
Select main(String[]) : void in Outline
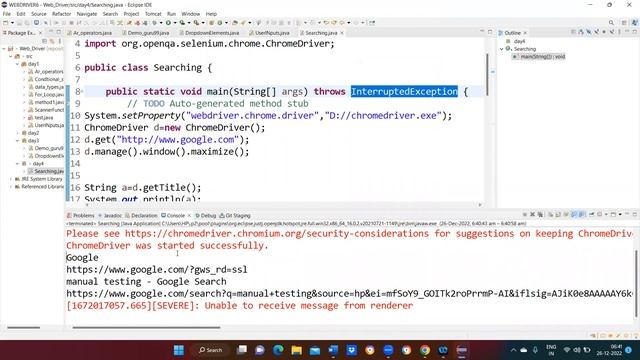click(540, 57)
